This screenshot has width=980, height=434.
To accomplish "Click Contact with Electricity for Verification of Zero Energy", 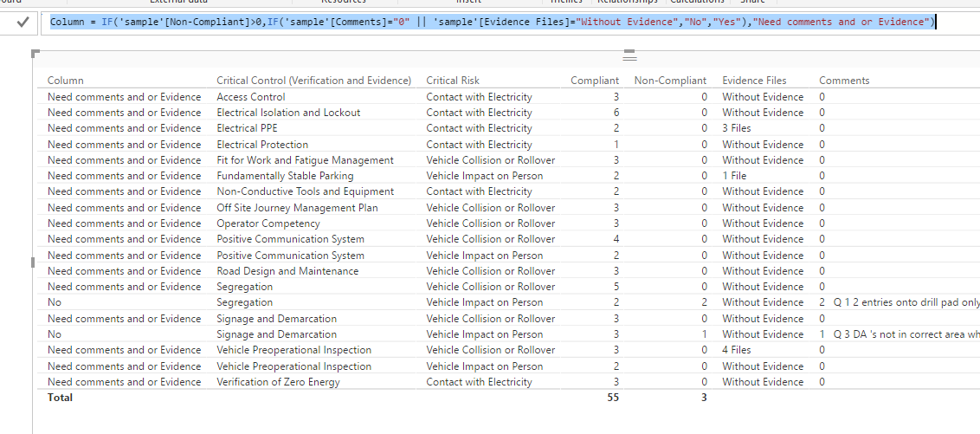I will tap(479, 382).
